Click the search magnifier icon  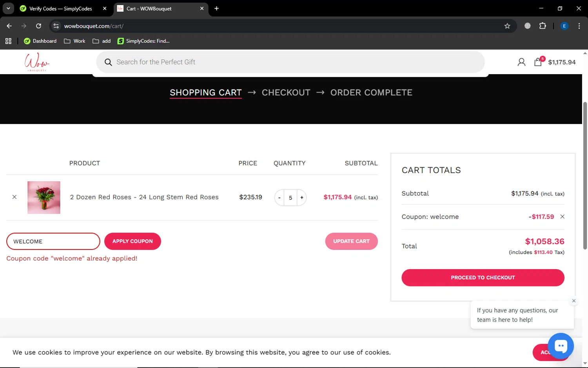pyautogui.click(x=108, y=62)
